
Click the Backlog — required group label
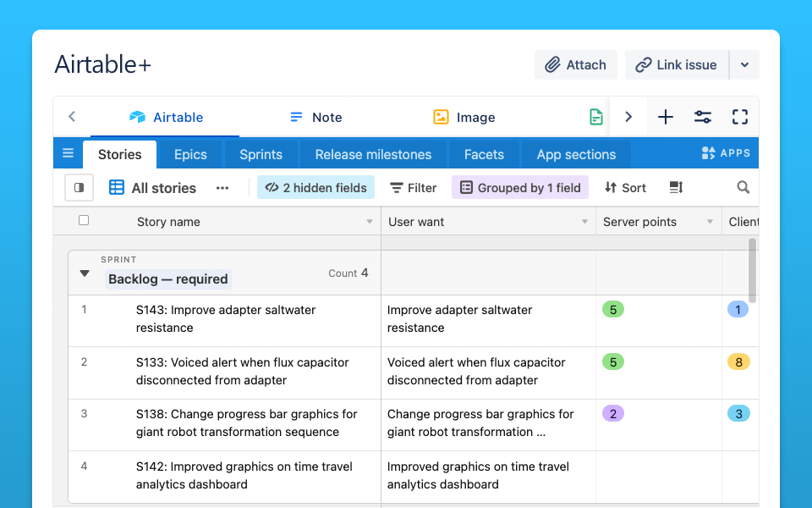coord(168,279)
